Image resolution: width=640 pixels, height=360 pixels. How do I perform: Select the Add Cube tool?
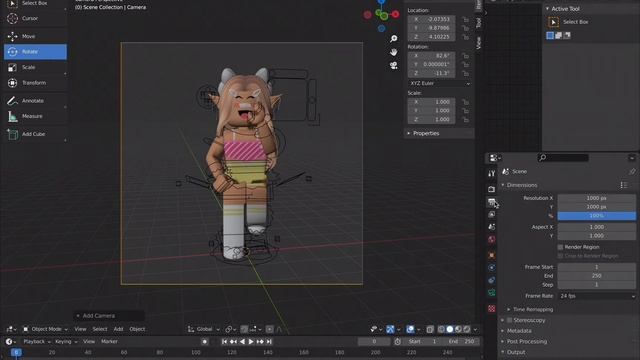(35, 134)
